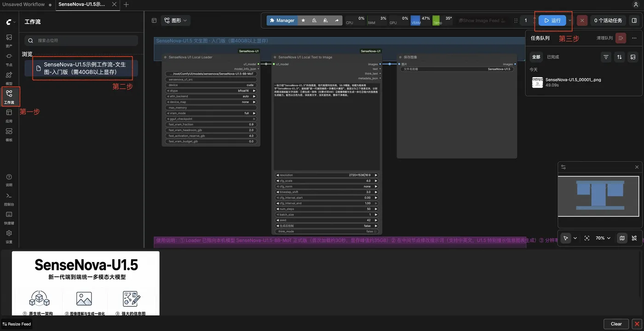
Task: Click the 搜索占位符 search field
Action: (81, 40)
